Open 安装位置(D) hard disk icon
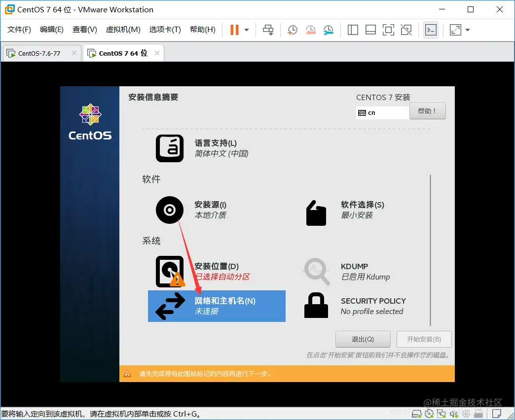 pyautogui.click(x=170, y=272)
